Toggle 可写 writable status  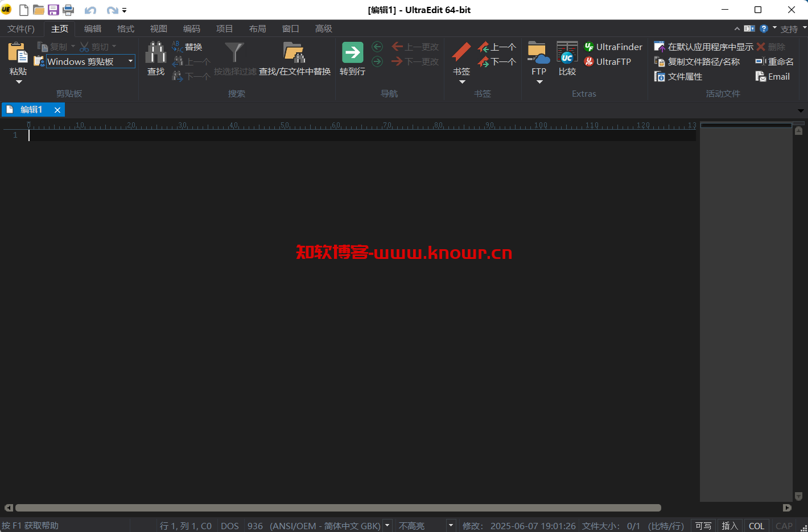[x=703, y=526]
